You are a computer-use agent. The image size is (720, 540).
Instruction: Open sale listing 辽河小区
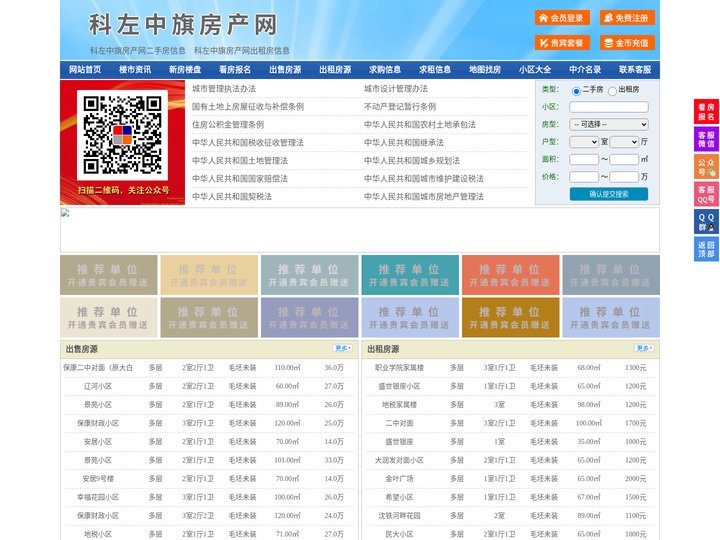click(x=98, y=386)
